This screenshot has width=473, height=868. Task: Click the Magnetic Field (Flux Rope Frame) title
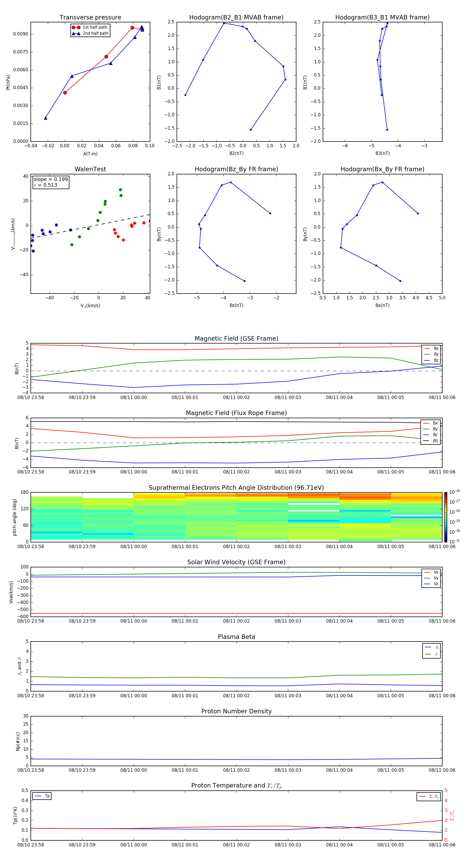pos(236,413)
